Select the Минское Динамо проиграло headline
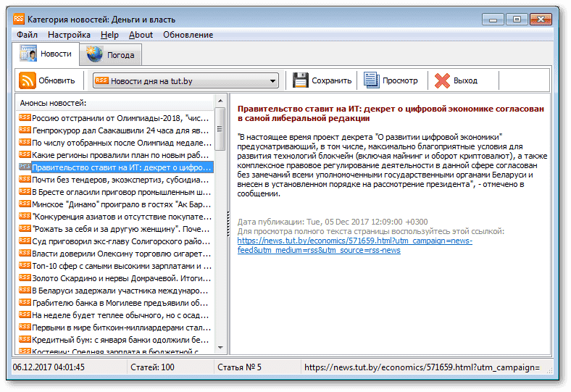571x392 pixels. 120,204
